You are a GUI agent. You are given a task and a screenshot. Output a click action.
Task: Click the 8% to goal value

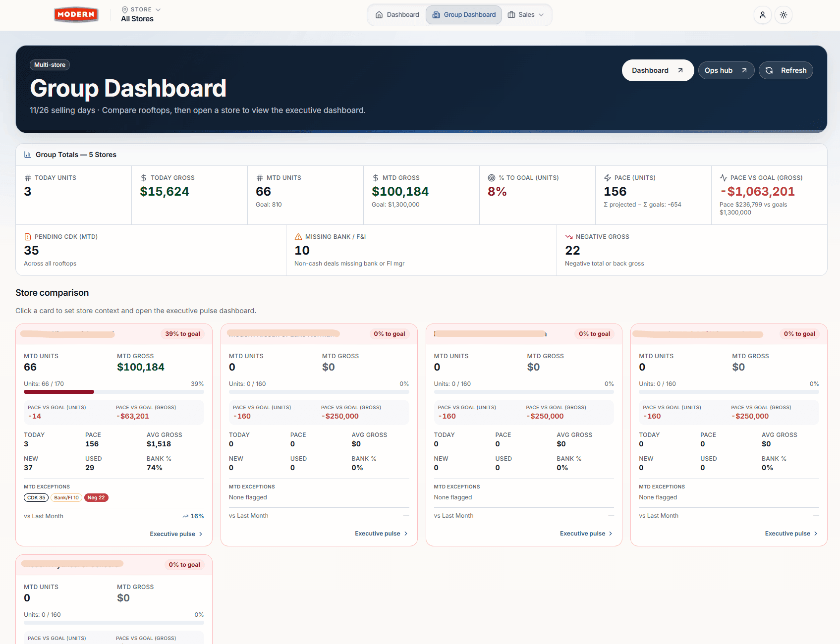(497, 192)
